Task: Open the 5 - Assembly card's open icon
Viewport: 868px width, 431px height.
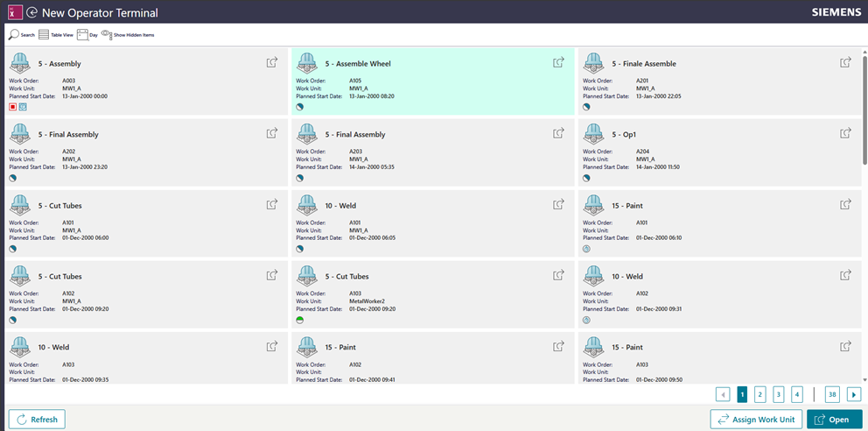Action: 272,62
